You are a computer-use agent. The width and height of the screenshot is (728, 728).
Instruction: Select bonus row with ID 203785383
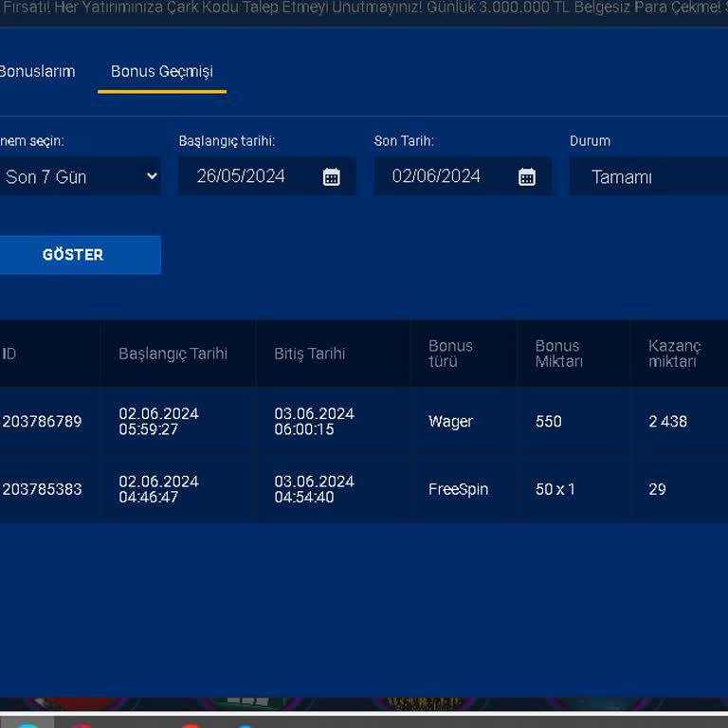[x=43, y=490]
